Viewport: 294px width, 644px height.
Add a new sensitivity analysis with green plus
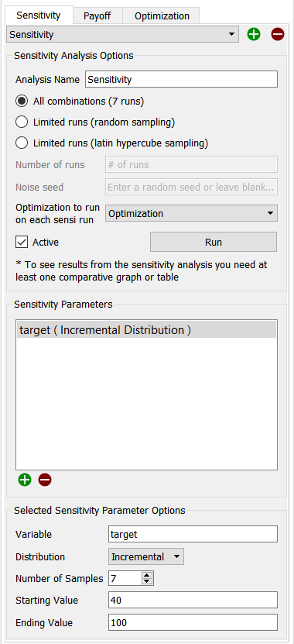254,35
